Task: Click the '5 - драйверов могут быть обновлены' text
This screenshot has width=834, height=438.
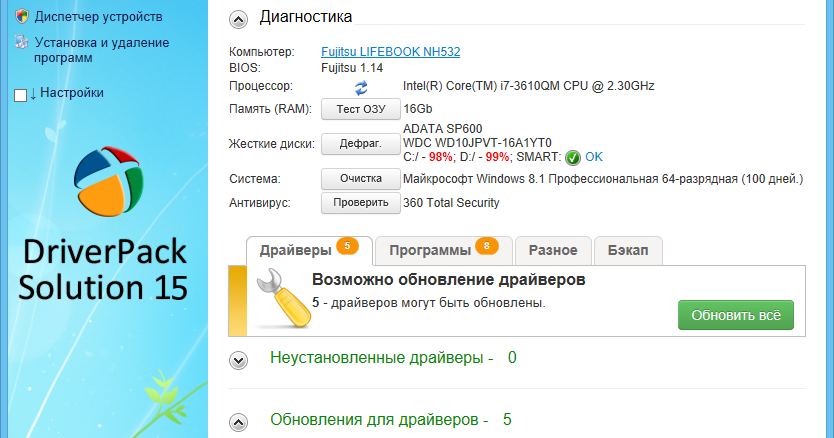Action: [429, 303]
